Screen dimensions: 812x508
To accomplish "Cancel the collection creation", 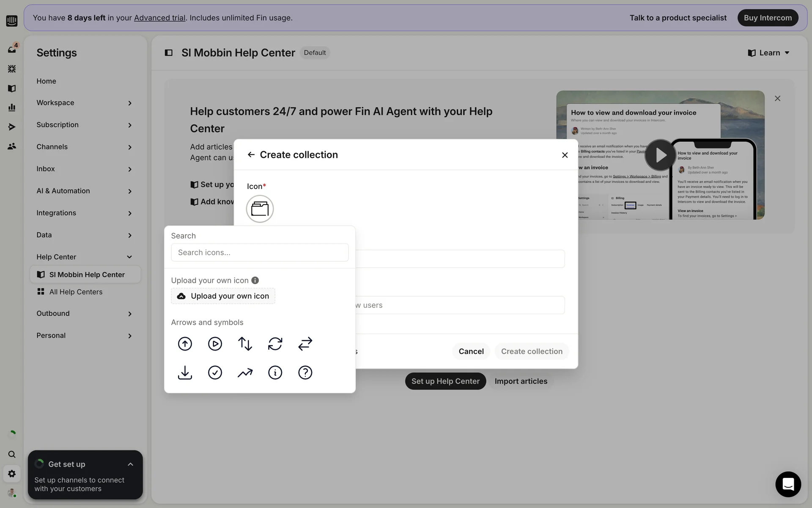I will click(471, 351).
